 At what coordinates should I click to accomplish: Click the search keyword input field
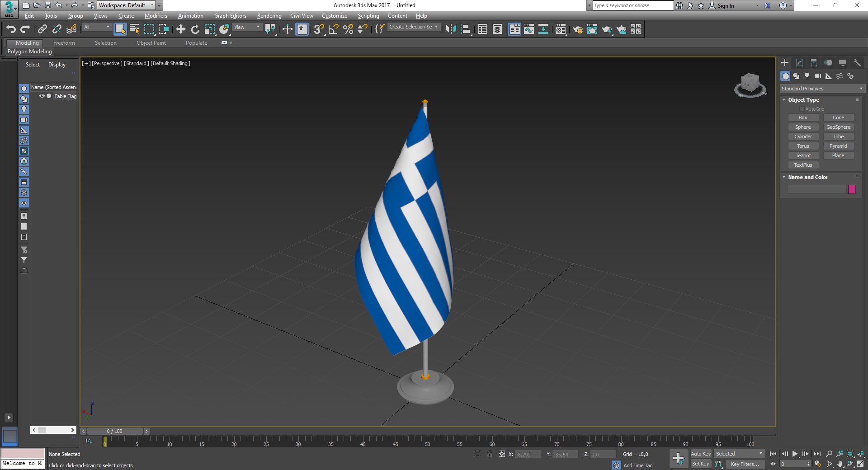pos(633,5)
